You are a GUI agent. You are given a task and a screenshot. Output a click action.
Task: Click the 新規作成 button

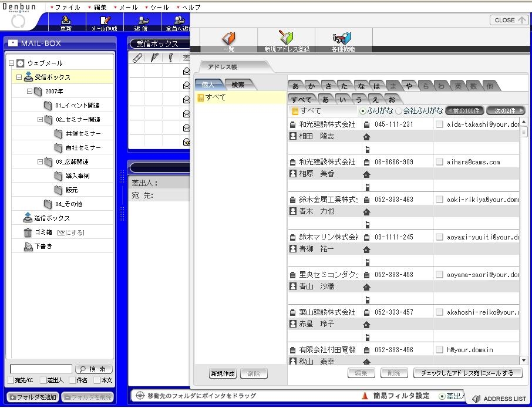click(223, 374)
